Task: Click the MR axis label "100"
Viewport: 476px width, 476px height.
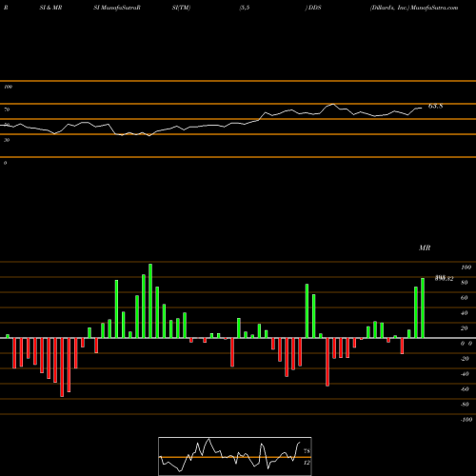Action: pos(466,268)
